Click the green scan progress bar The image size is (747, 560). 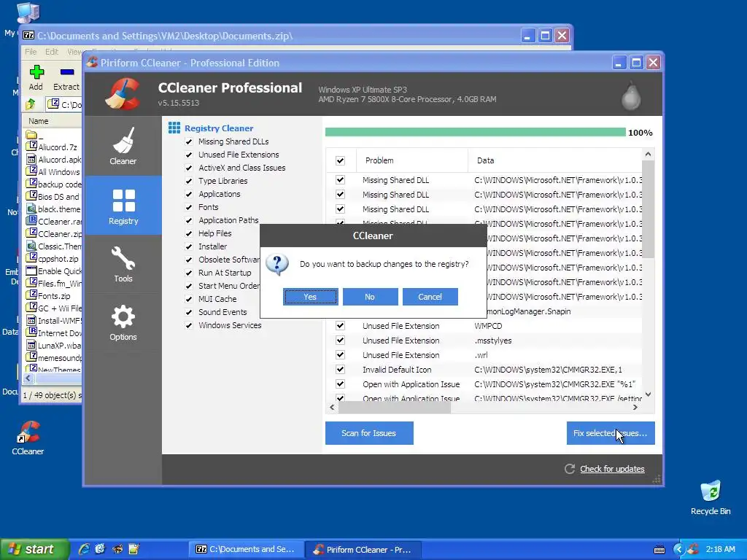point(476,132)
